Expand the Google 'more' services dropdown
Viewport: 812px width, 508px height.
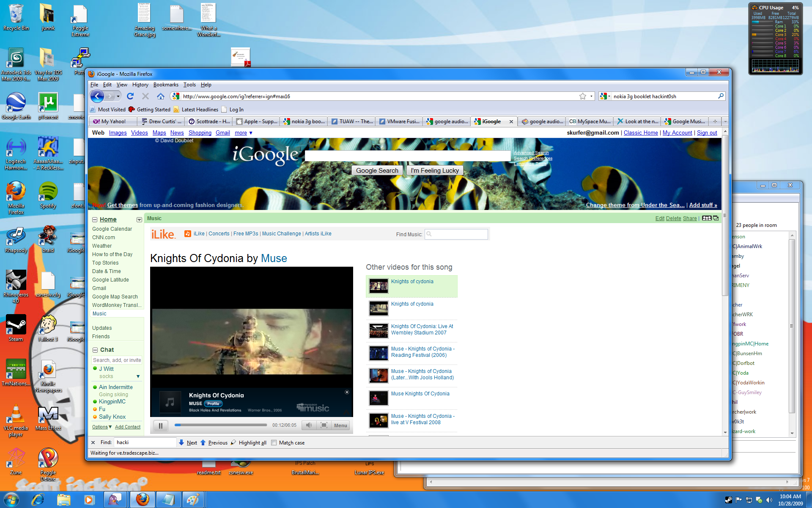pos(244,133)
